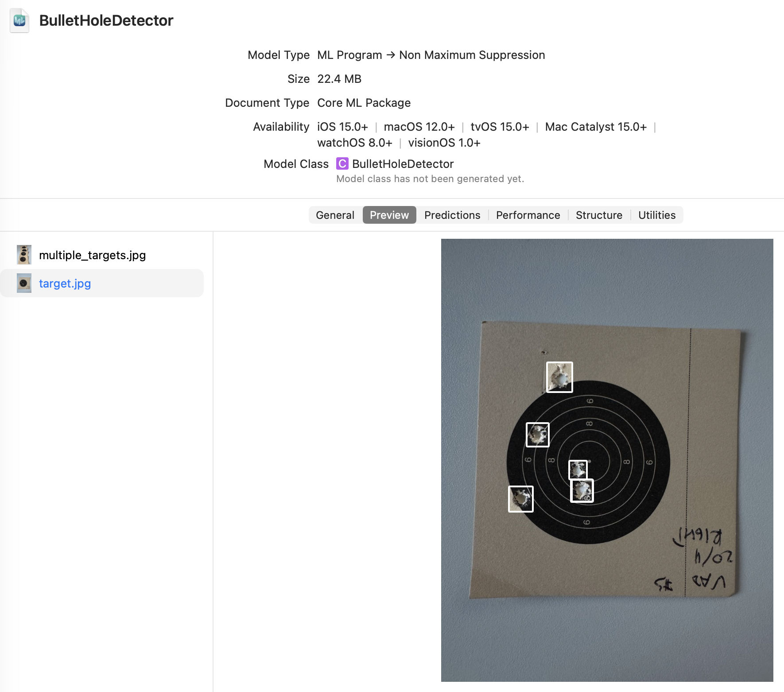Open the Predictions tab
The height and width of the screenshot is (692, 784).
point(452,215)
